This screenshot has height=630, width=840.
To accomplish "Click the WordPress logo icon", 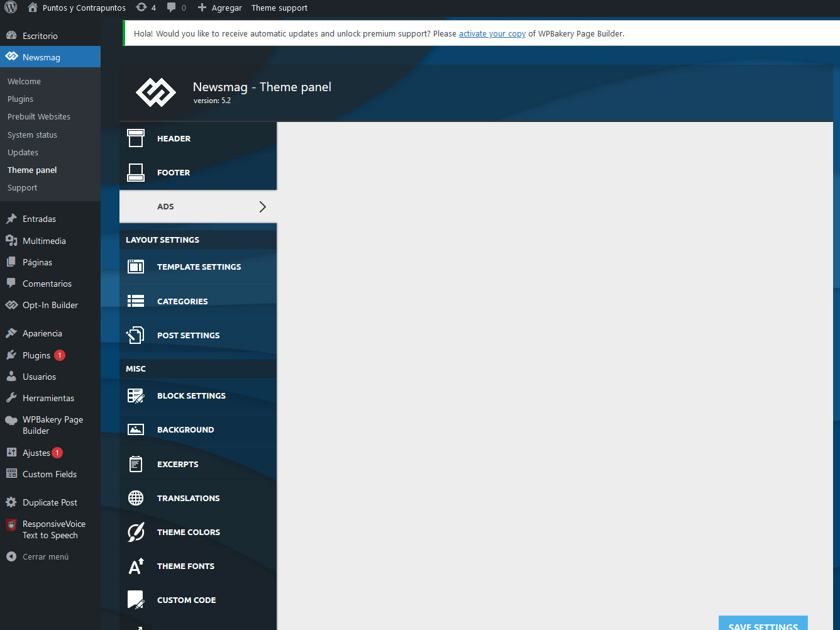I will (x=11, y=8).
